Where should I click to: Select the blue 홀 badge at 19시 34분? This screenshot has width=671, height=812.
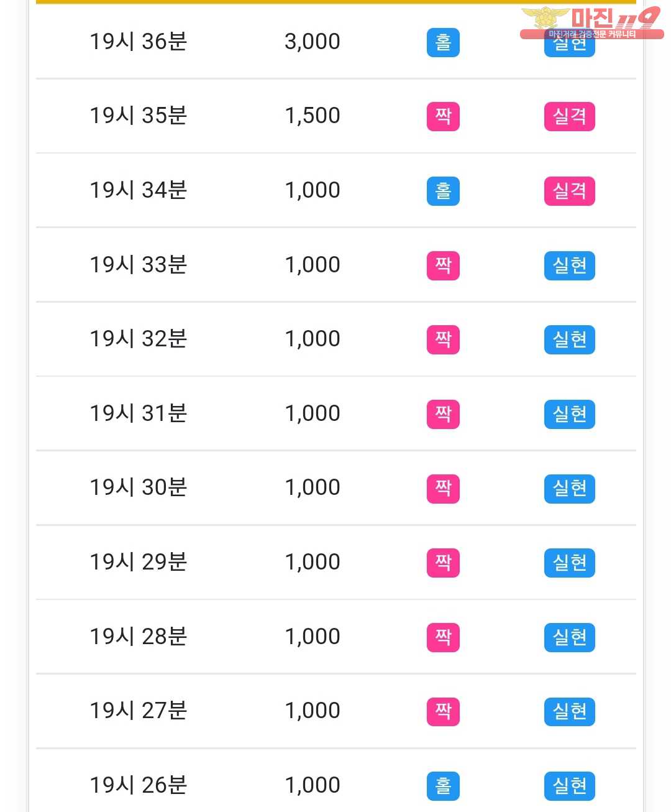pos(443,191)
